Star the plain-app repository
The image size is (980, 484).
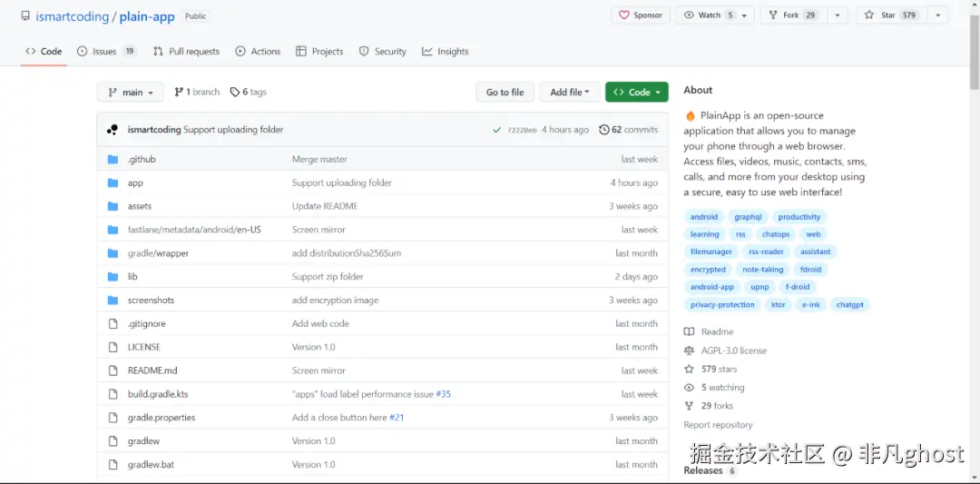click(891, 15)
